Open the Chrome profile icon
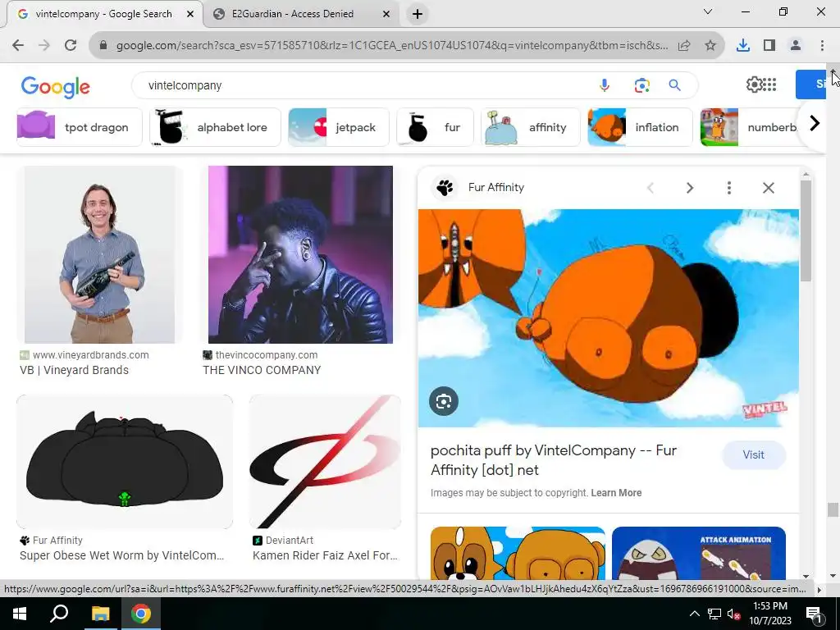The height and width of the screenshot is (630, 840). (x=796, y=46)
